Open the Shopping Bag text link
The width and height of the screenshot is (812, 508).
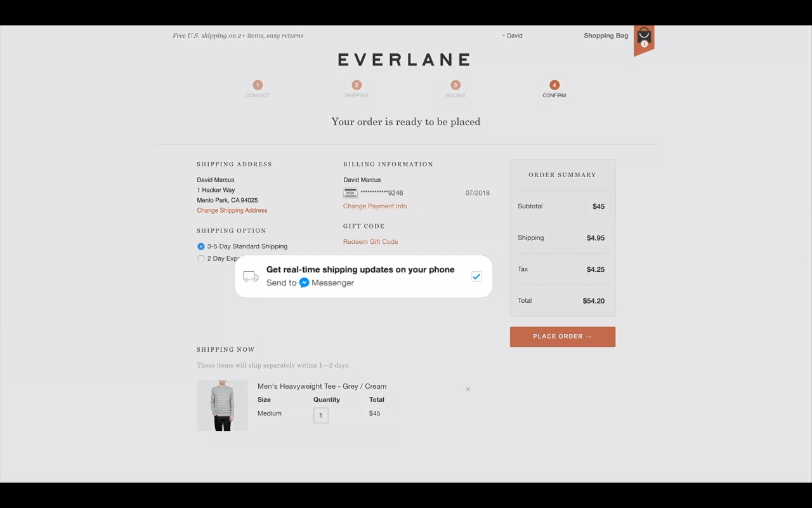[x=606, y=36]
